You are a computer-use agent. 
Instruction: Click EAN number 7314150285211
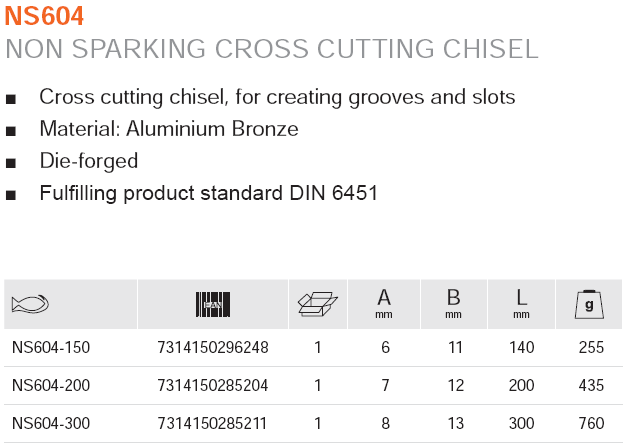click(213, 423)
